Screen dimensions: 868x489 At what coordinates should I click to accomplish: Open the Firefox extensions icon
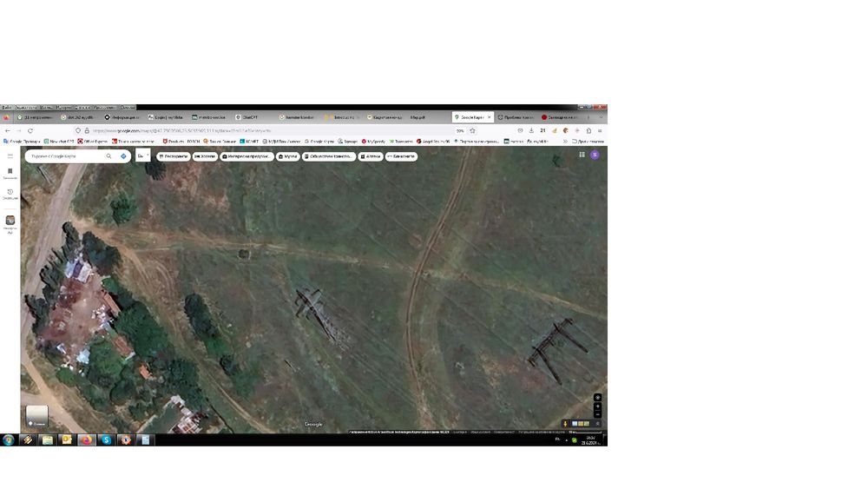[589, 130]
